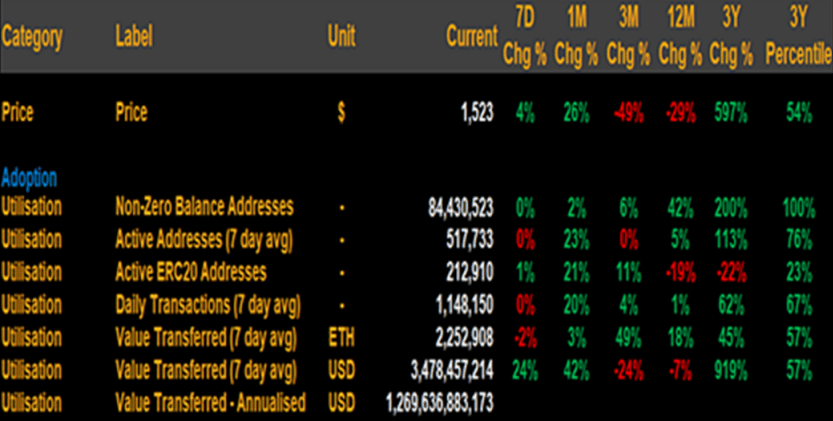Click the Category column header
The height and width of the screenshot is (421, 833).
pos(32,38)
